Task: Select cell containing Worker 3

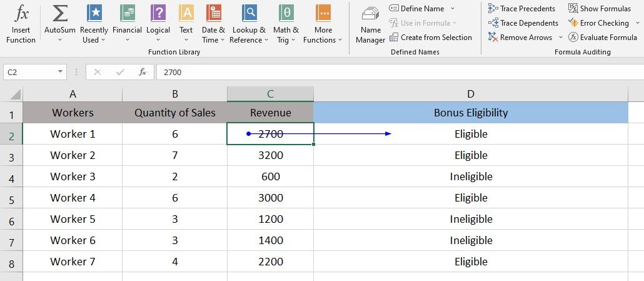Action: (x=73, y=176)
